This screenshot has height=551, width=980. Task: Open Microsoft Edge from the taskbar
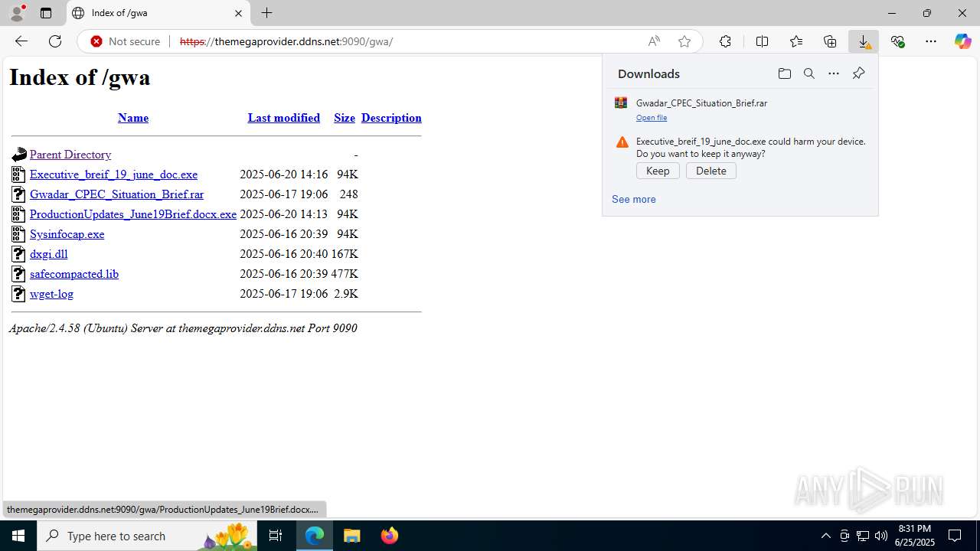315,536
